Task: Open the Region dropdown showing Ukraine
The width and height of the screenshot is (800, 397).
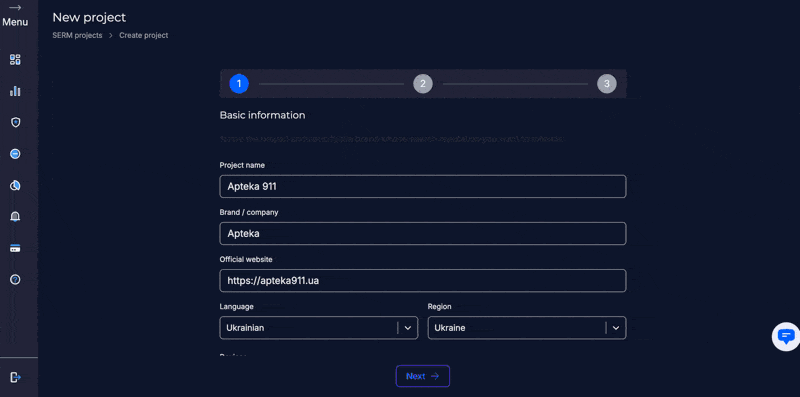Action: point(527,328)
